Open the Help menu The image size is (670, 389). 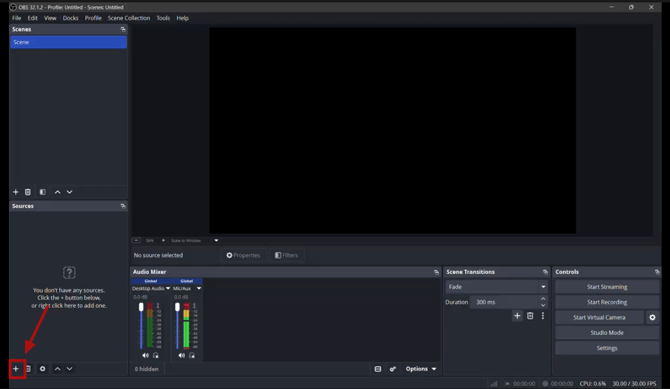[x=182, y=18]
